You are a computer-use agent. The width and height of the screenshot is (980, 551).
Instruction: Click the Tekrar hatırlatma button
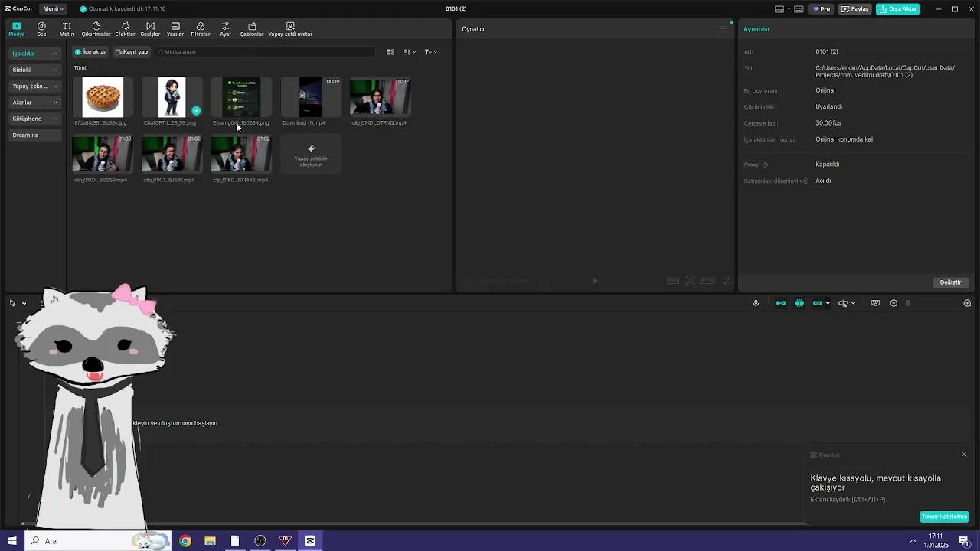click(944, 517)
